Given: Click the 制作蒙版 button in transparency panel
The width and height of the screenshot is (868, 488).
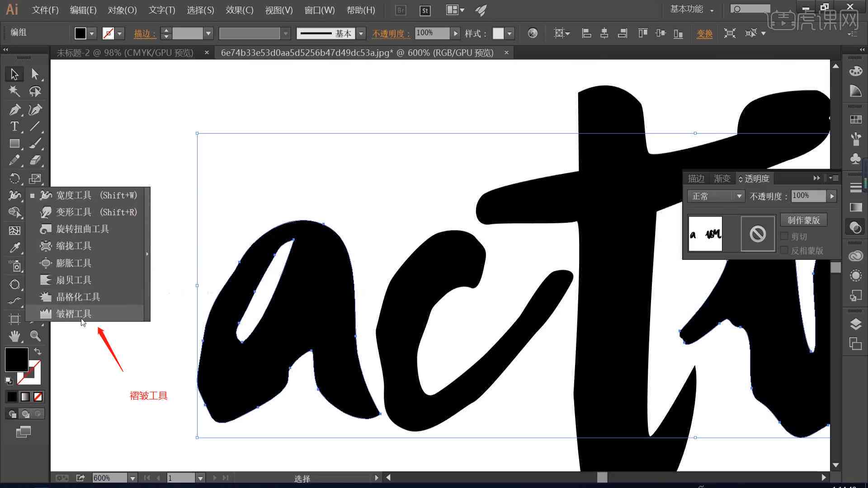Looking at the screenshot, I should [x=804, y=221].
